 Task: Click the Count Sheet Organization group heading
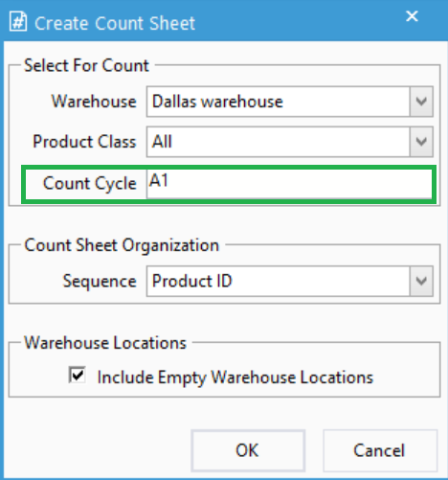tap(122, 245)
